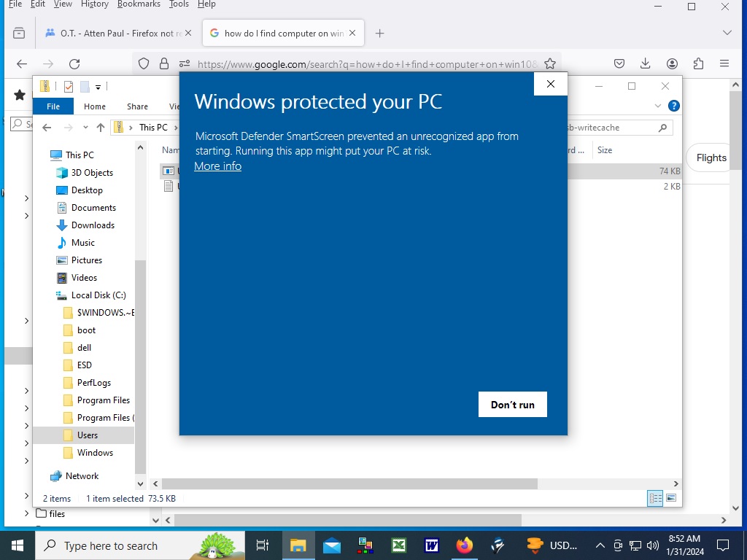Select Documents in navigation tree
Image resolution: width=747 pixels, height=560 pixels.
(93, 208)
